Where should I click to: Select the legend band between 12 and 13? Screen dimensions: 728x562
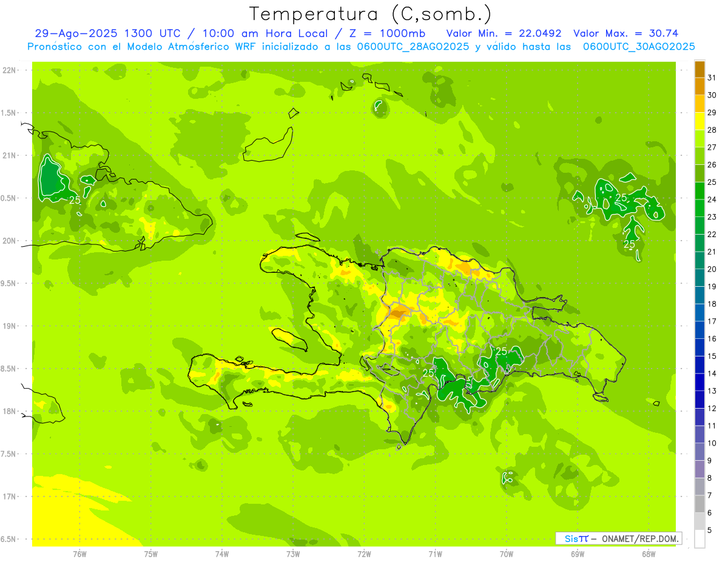[x=699, y=400]
